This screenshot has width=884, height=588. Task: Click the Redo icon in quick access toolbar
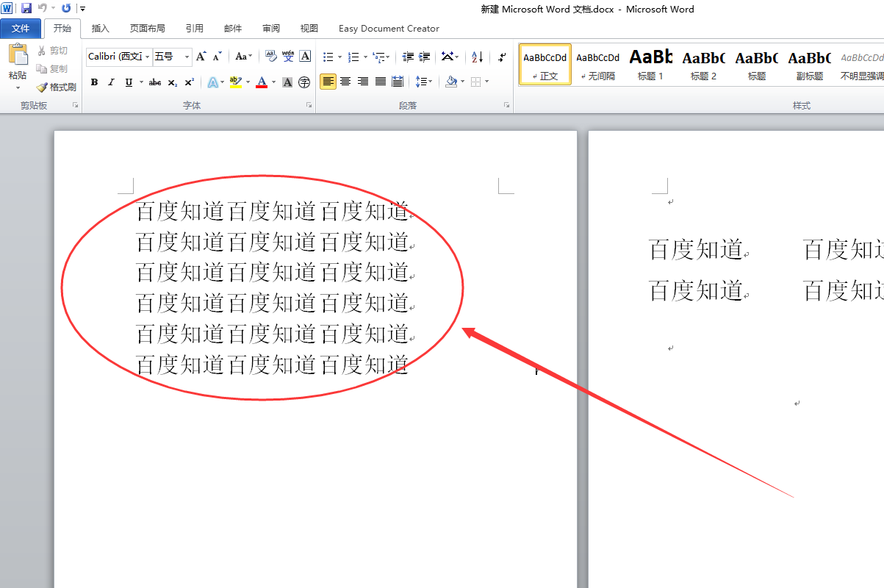point(67,9)
